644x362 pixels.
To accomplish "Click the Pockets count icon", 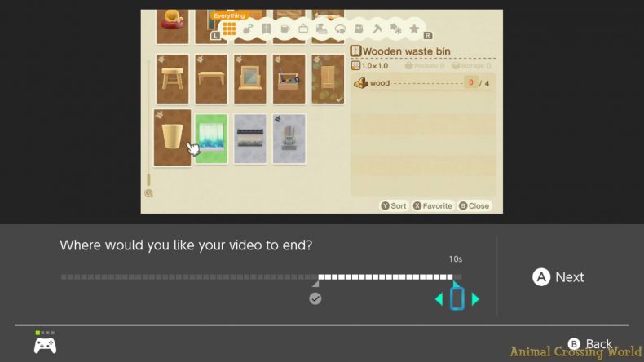I will point(408,66).
